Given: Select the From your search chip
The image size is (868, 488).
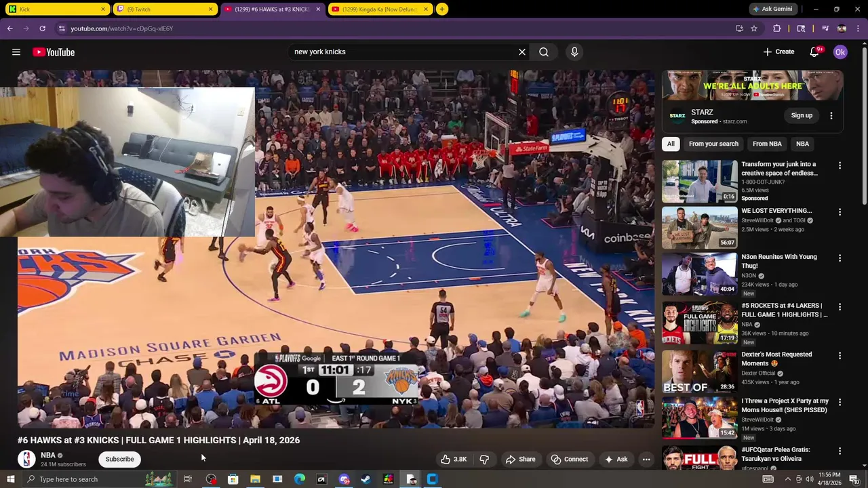Looking at the screenshot, I should click(713, 144).
